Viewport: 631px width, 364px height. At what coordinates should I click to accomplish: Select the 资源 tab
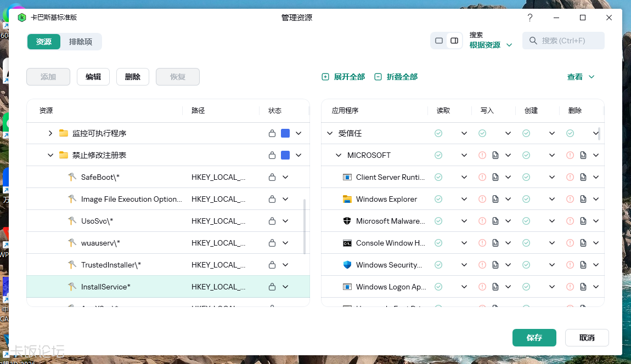(x=44, y=42)
